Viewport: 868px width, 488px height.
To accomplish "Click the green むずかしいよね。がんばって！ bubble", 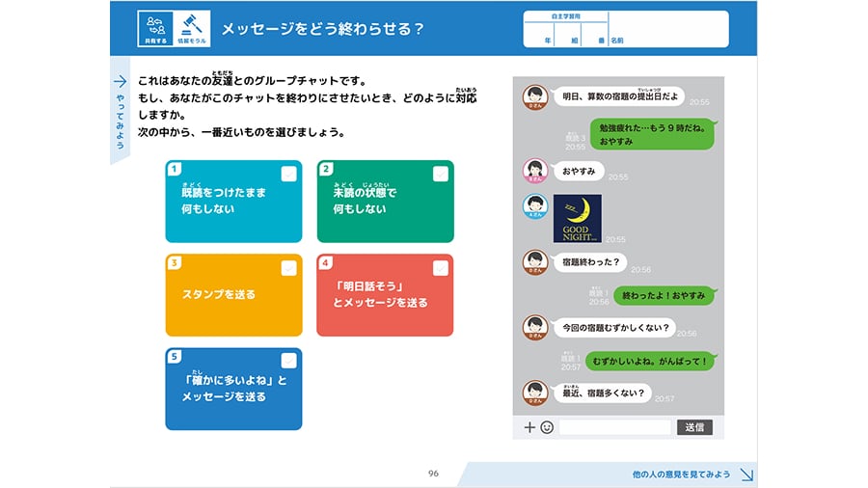I will tap(650, 362).
